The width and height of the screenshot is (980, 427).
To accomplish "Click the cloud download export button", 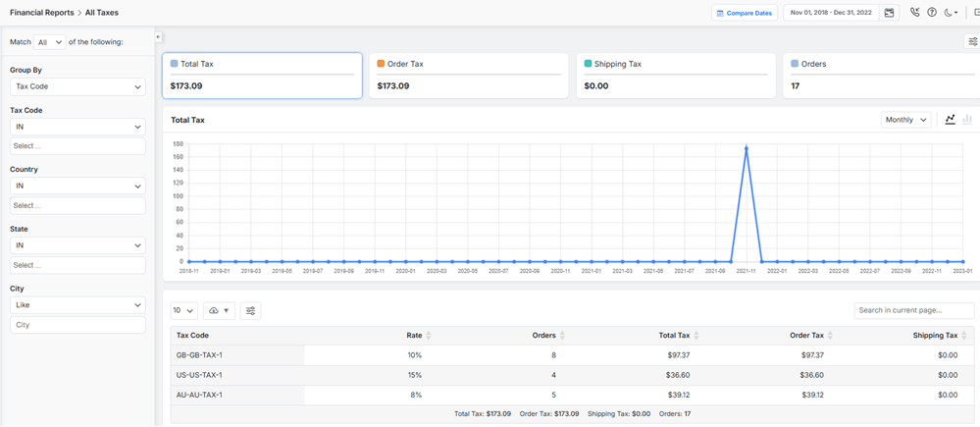I will pyautogui.click(x=218, y=310).
